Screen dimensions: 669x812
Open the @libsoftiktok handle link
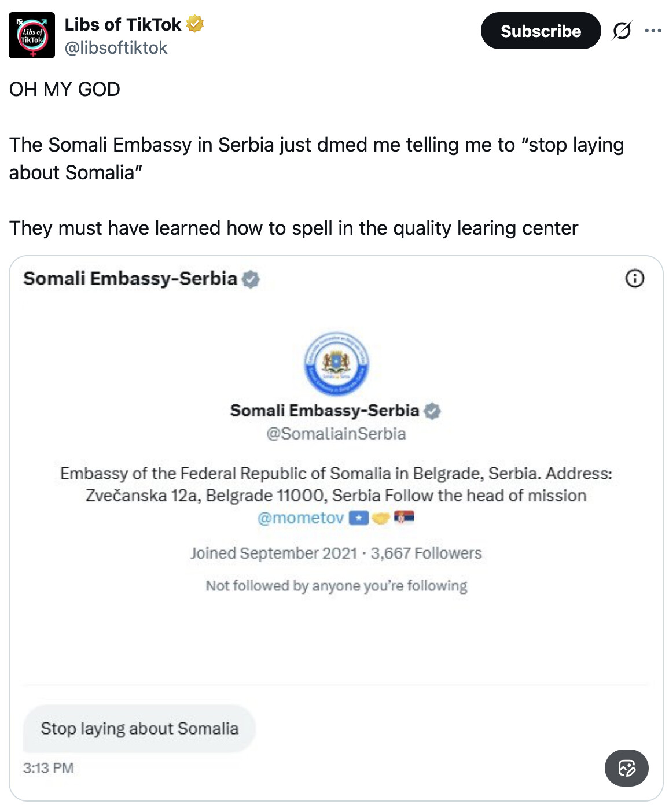[x=116, y=48]
